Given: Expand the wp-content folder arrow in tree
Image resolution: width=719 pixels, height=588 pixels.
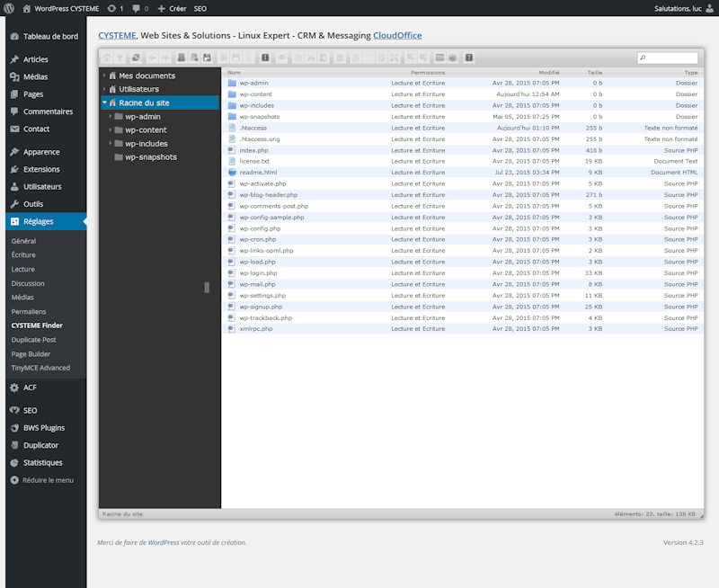Looking at the screenshot, I should pos(111,130).
